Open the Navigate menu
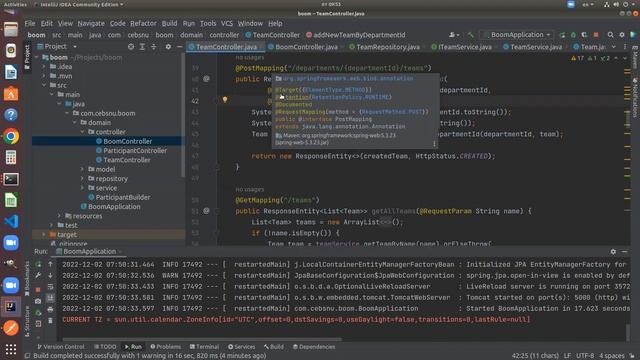 (x=91, y=24)
